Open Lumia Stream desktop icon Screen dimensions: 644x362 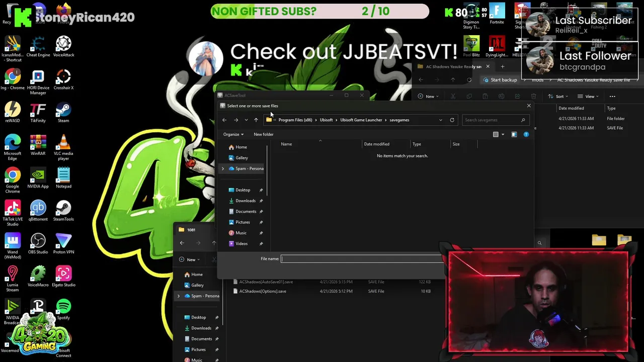13,279
